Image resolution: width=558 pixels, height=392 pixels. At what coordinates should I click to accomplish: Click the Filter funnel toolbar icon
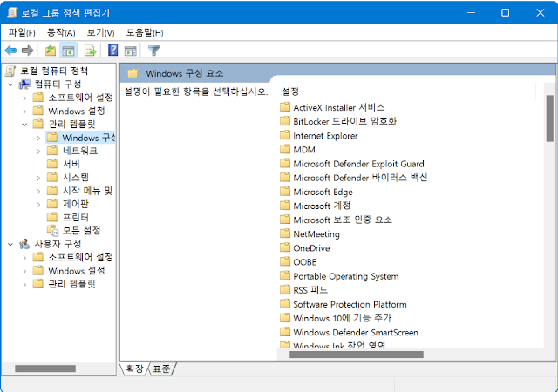[153, 51]
